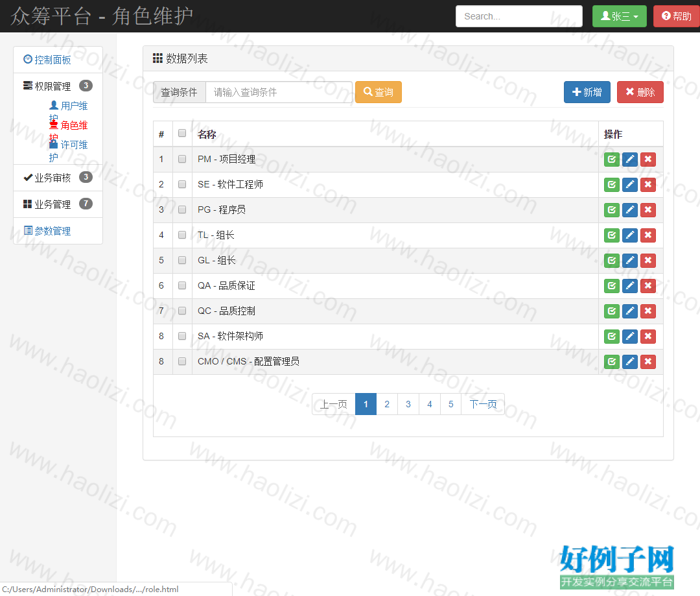Viewport: 700px width, 596px height.
Task: Edit the SA - 软件架构师 role via pencil icon
Action: [630, 337]
